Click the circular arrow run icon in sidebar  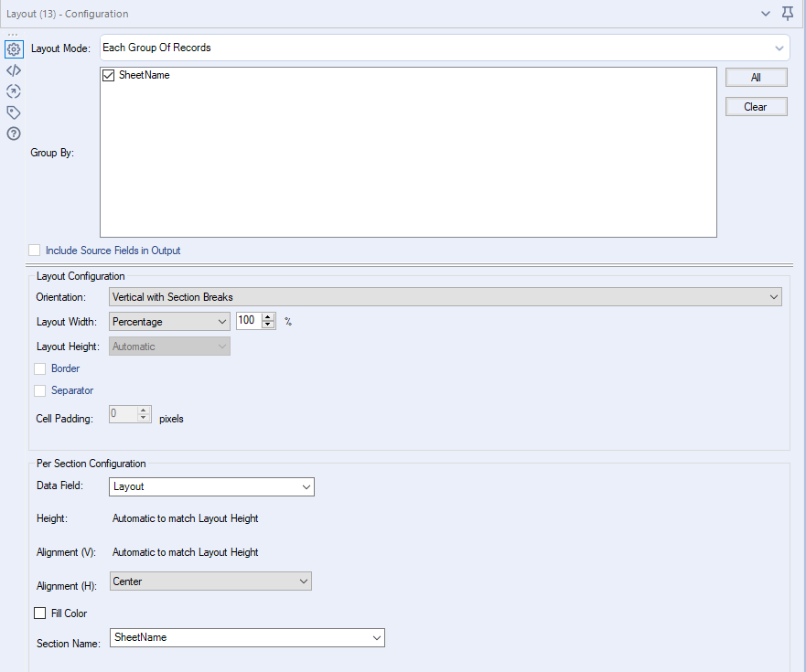[13, 91]
